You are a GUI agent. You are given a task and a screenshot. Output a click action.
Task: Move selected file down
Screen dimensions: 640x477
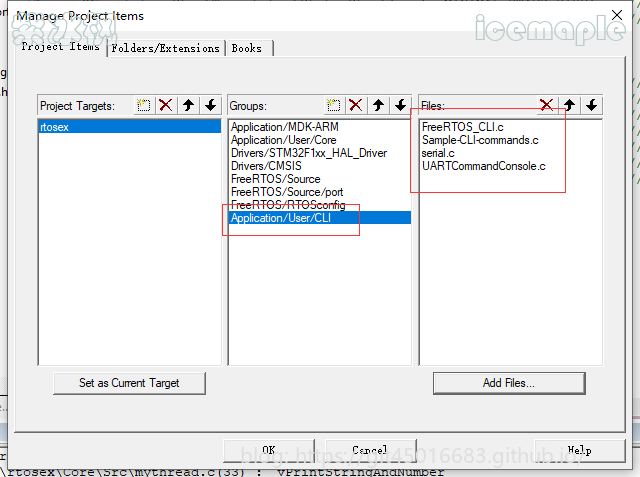click(x=591, y=106)
